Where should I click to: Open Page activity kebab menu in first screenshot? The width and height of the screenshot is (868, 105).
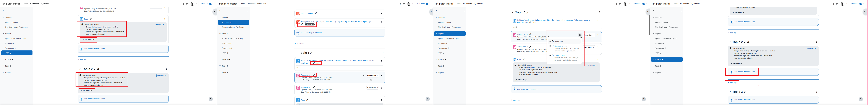tap(165, 19)
